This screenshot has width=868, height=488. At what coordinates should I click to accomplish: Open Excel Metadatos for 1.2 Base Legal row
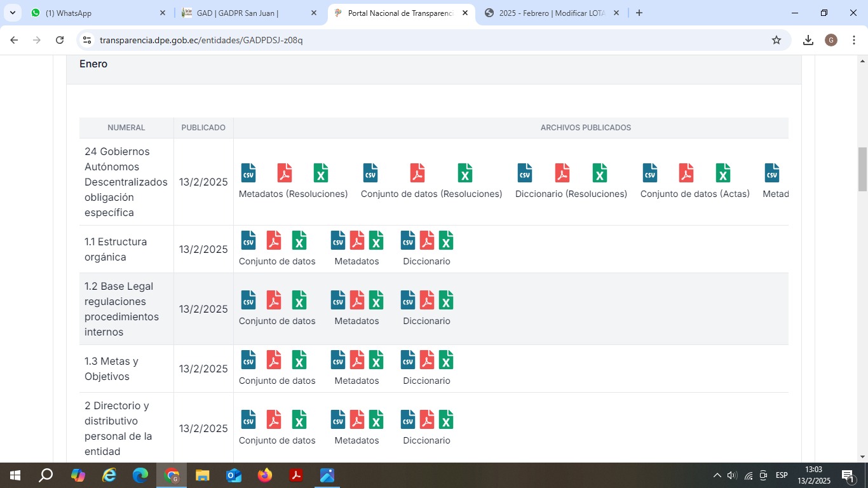[x=376, y=300]
